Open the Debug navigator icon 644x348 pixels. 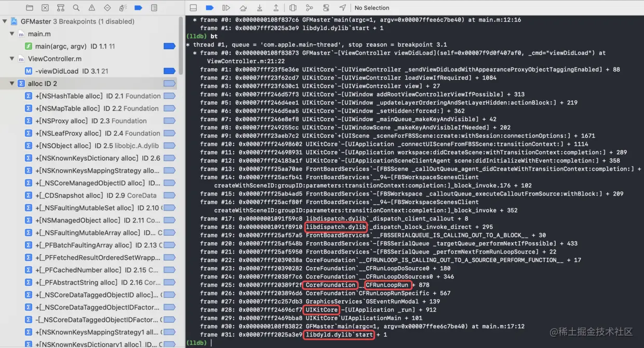(123, 8)
